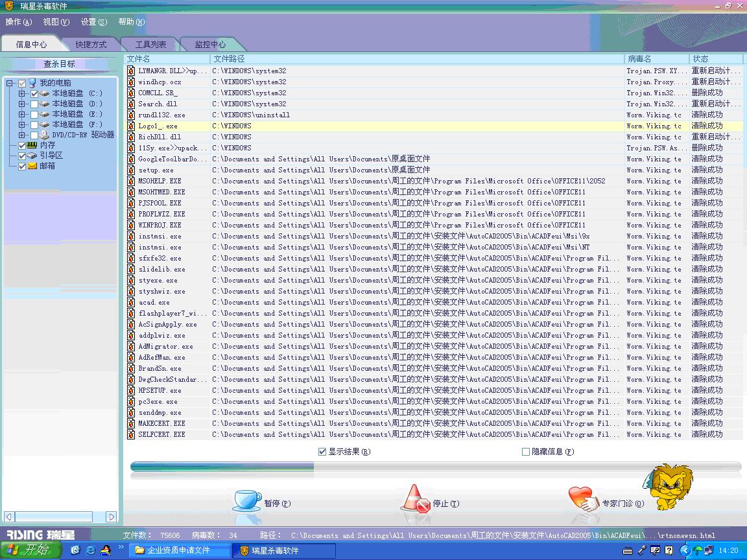Click the scan progress bar
Image resolution: width=747 pixels, height=560 pixels.
pos(434,466)
